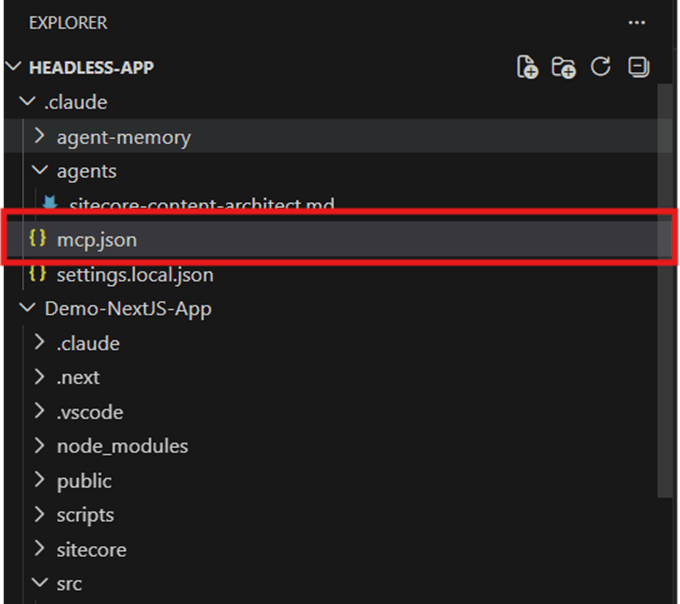Click the settings.local.json braces icon
The image size is (680, 604).
click(x=38, y=274)
